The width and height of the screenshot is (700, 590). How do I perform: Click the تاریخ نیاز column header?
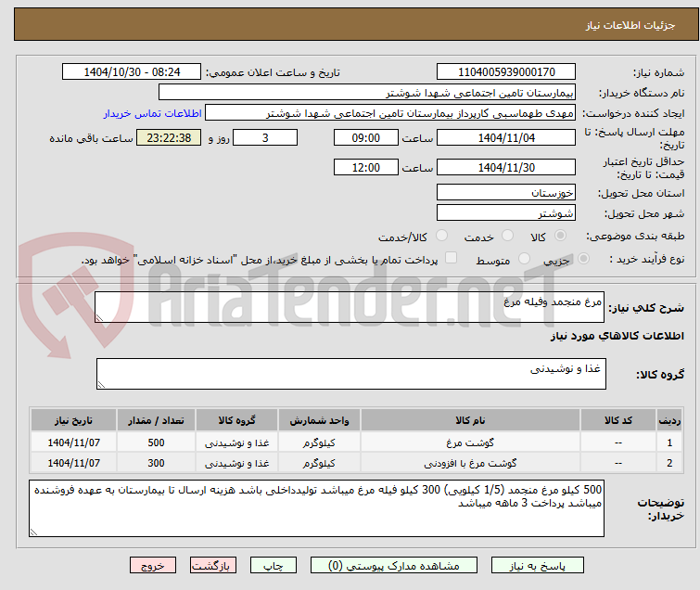pyautogui.click(x=73, y=420)
